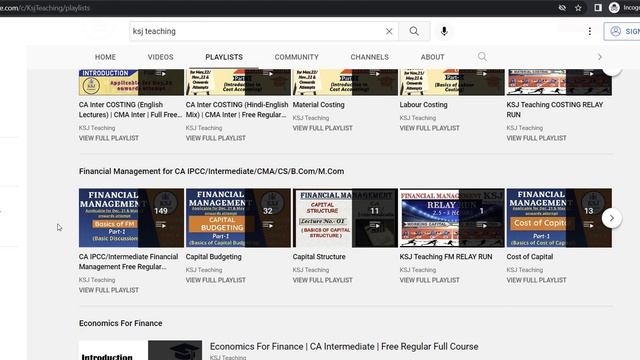Open Cost of Capital thumbnail with 13 videos
The width and height of the screenshot is (640, 360).
(x=559, y=218)
